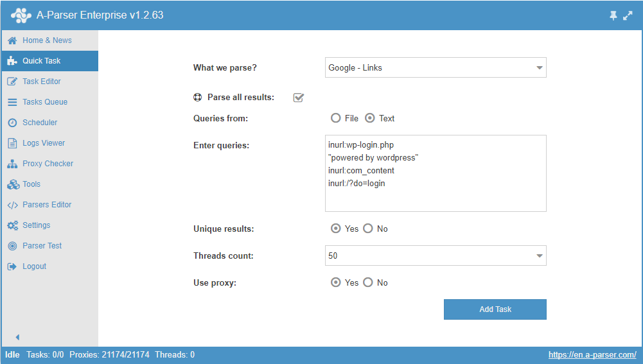
Task: Click the Settings gears icon
Action: (x=12, y=225)
